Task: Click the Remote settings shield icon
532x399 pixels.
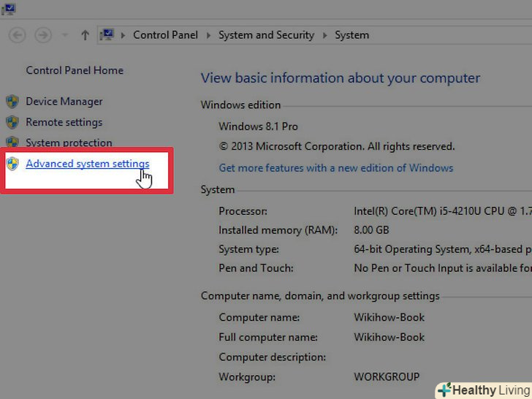Action: [x=12, y=122]
